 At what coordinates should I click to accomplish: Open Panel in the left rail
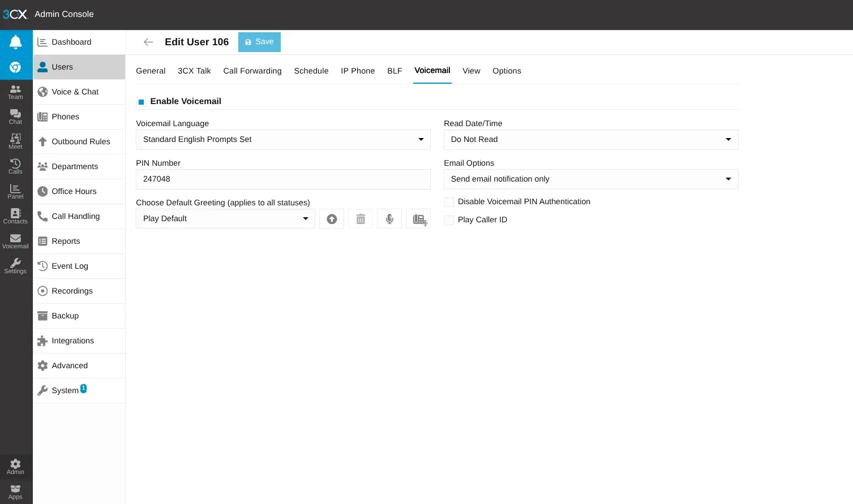pos(16,192)
